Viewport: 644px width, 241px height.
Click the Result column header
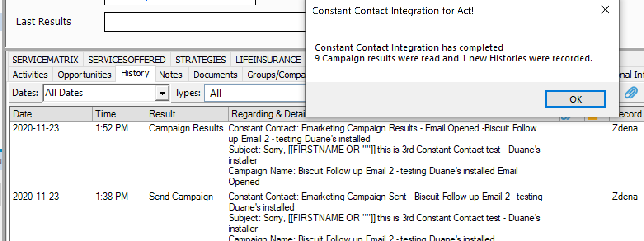tap(187, 114)
